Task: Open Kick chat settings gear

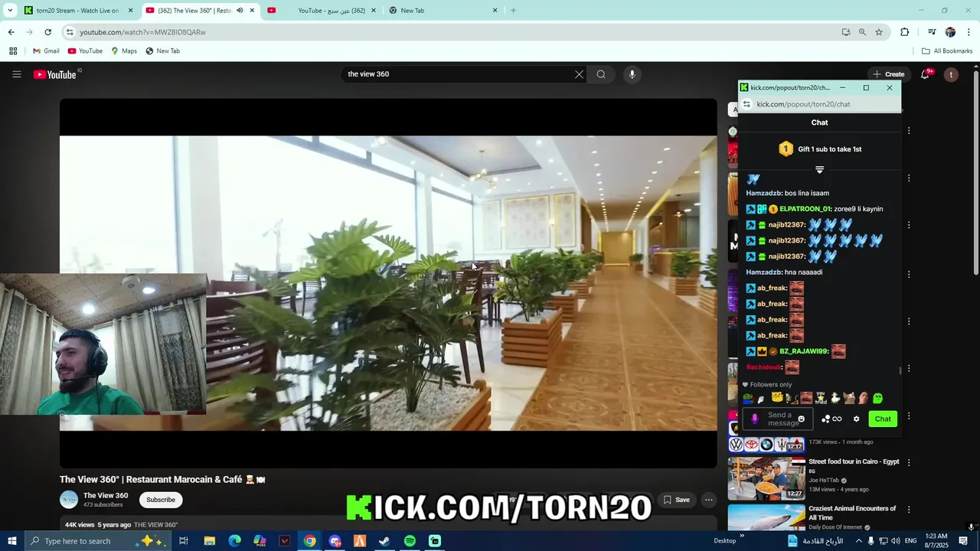Action: (857, 419)
